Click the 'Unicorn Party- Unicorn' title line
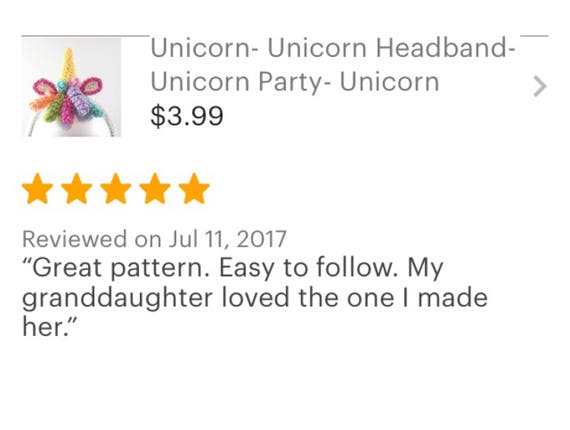The image size is (570, 430). click(295, 83)
